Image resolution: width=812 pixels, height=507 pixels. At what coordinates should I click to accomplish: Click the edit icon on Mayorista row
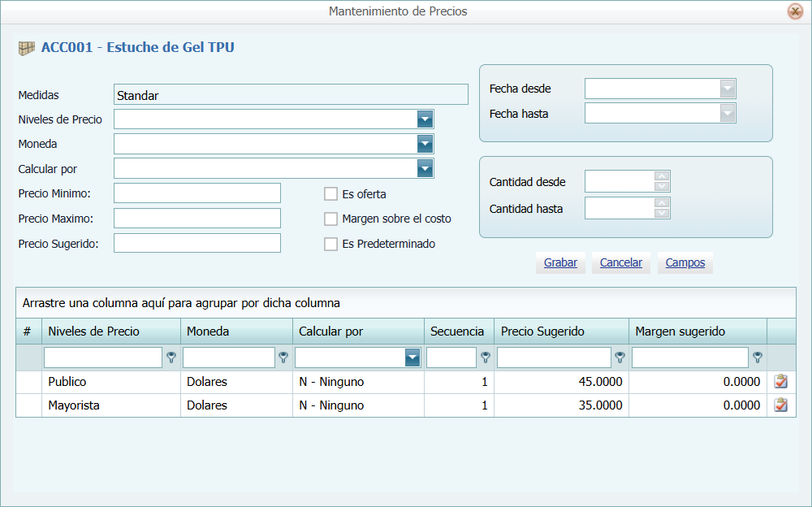[781, 405]
